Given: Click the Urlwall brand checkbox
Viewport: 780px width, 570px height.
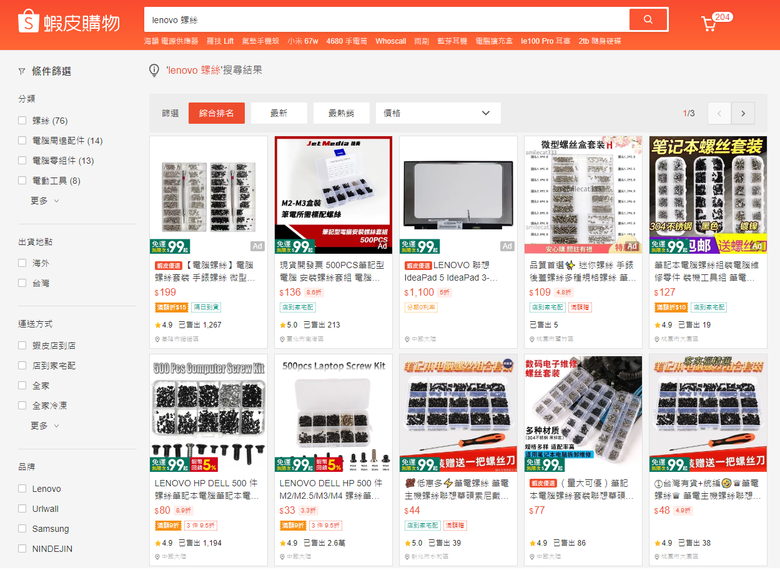Looking at the screenshot, I should click(22, 508).
